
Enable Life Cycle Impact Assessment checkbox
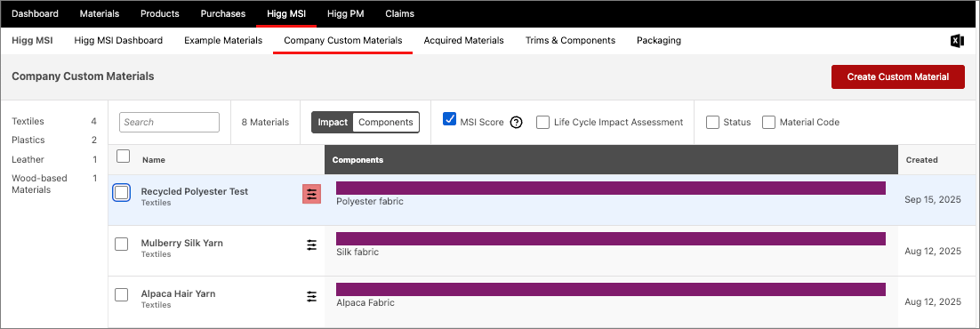tap(543, 123)
